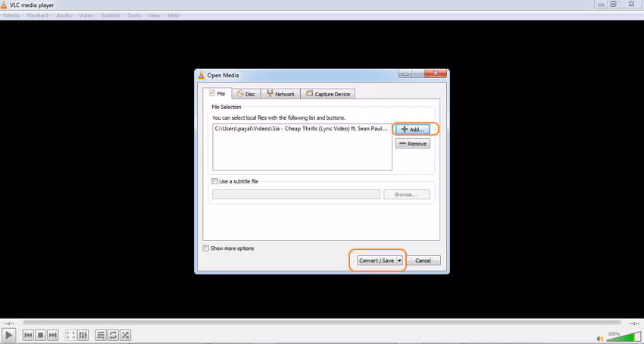Minimize the Open Media dialog

[405, 74]
